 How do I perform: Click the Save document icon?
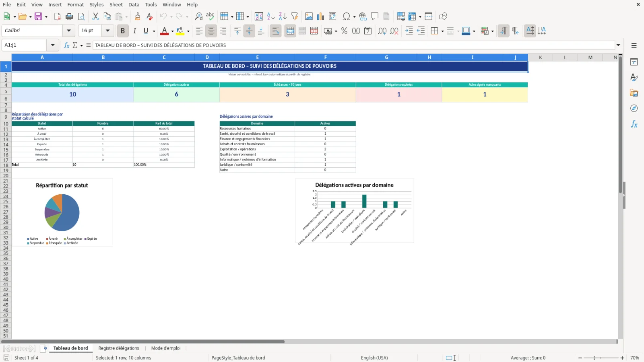38,16
